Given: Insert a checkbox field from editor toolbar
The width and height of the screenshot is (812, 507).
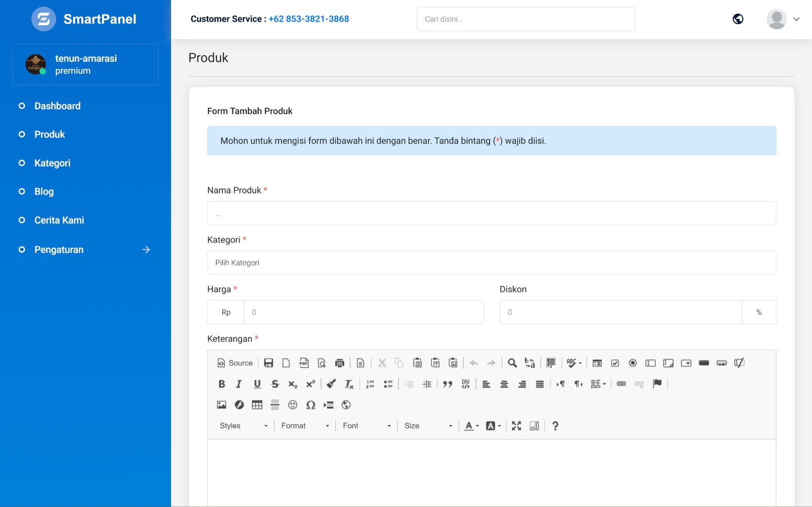Looking at the screenshot, I should (x=615, y=363).
